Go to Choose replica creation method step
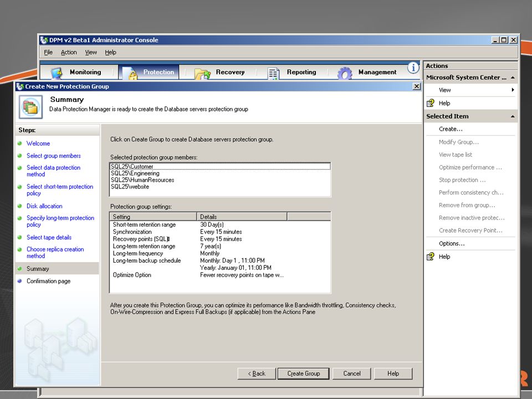The width and height of the screenshot is (532, 399). [55, 253]
